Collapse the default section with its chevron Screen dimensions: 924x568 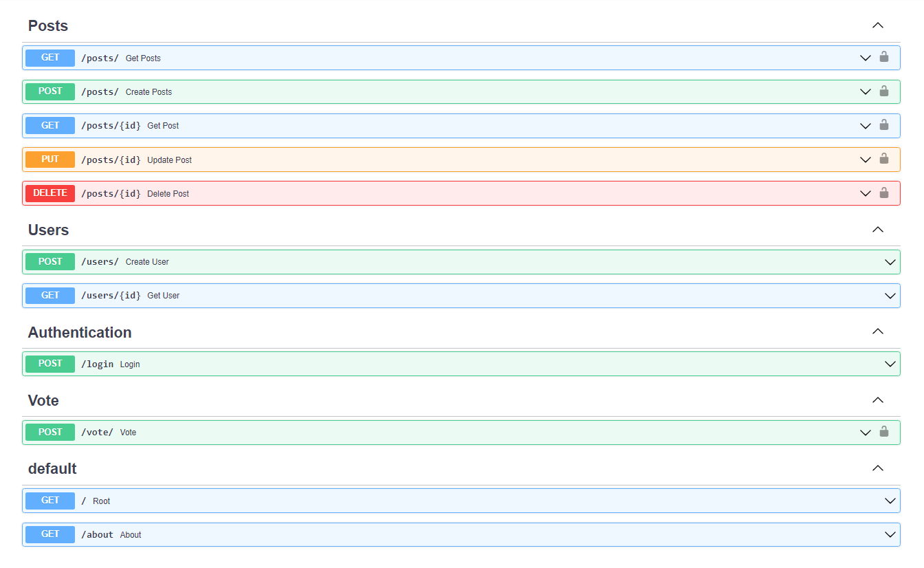[x=877, y=468]
